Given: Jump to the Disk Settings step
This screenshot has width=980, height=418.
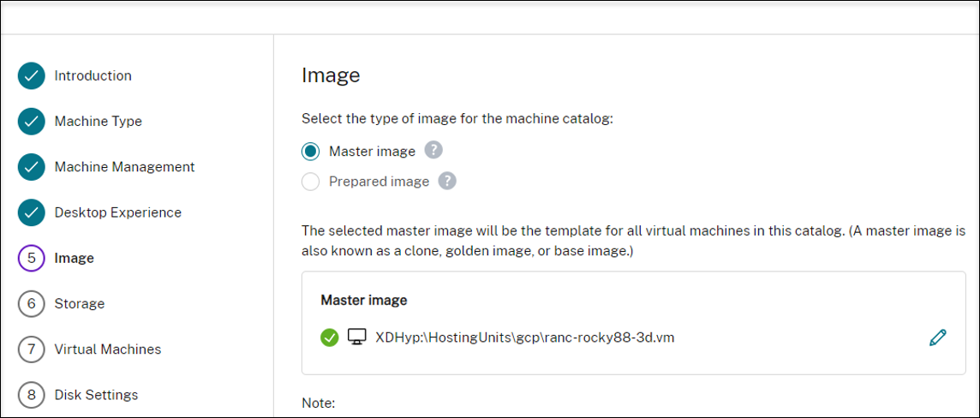Looking at the screenshot, I should [x=96, y=395].
